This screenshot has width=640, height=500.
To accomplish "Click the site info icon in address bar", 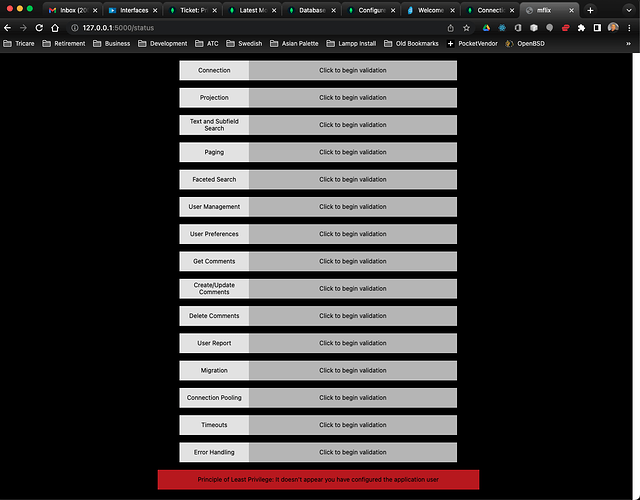I will point(75,28).
